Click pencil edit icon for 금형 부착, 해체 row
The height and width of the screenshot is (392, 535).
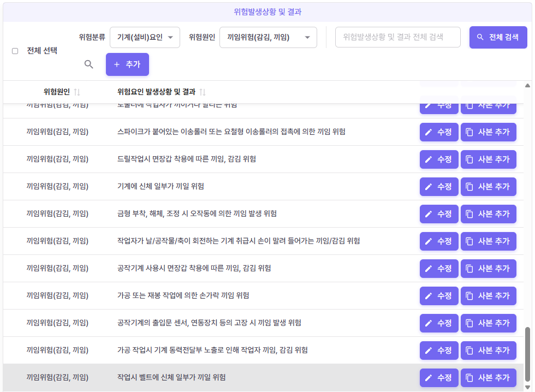(429, 214)
